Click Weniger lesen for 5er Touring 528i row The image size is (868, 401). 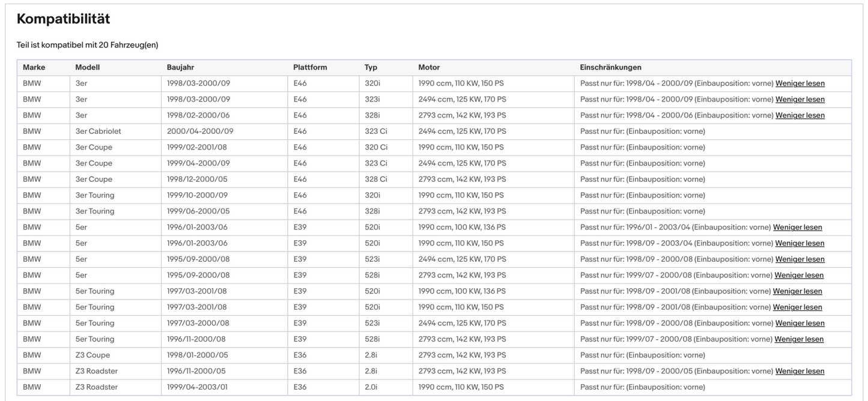(799, 339)
